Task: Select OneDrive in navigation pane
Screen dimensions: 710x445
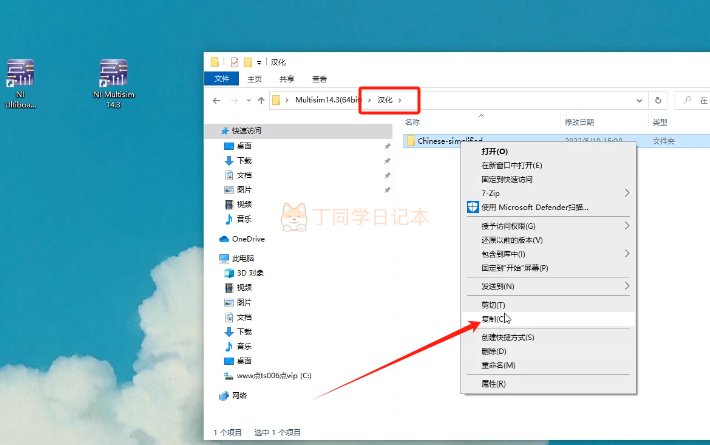Action: click(248, 239)
